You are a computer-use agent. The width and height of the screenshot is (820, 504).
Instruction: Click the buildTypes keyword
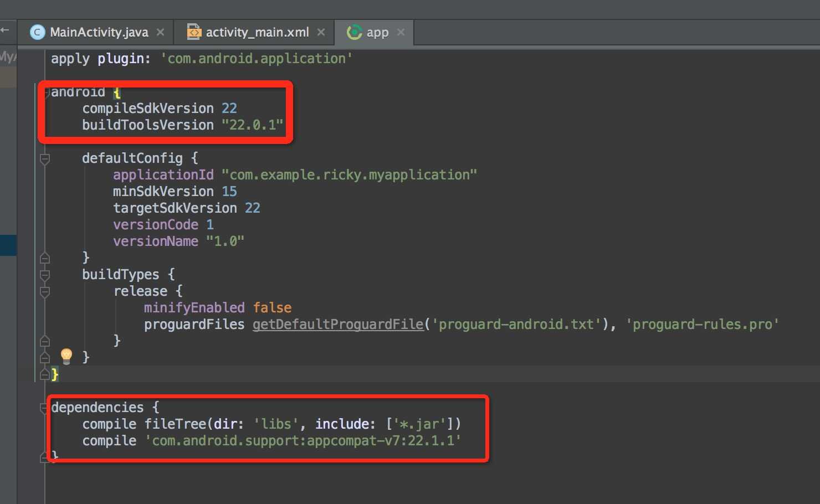click(x=121, y=274)
